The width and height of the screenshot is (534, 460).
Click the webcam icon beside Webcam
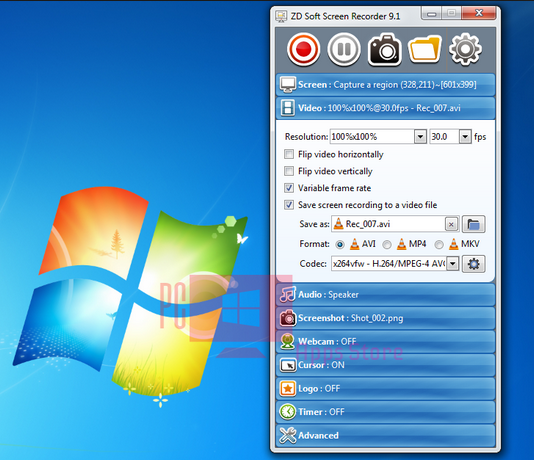[288, 341]
